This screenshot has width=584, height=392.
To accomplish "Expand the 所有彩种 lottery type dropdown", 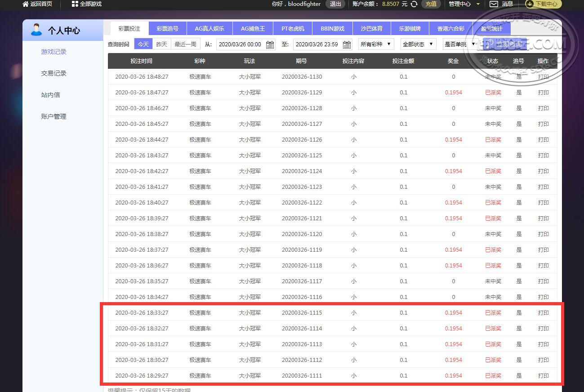I will click(376, 44).
